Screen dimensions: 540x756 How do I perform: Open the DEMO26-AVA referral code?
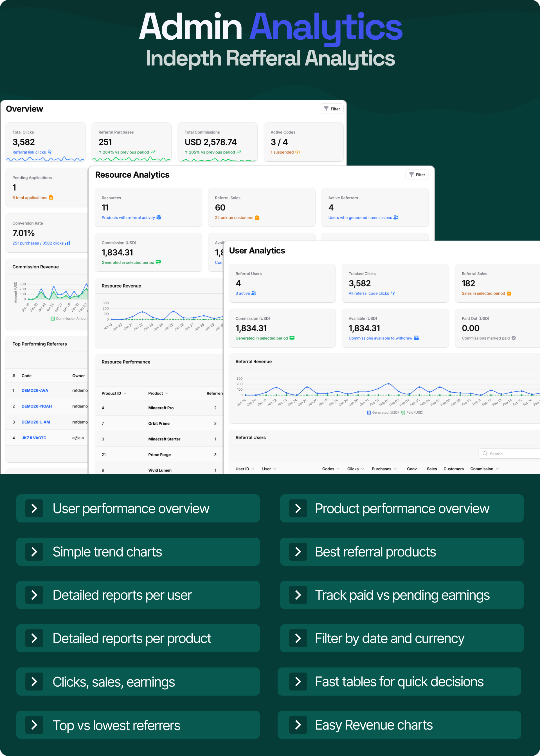coord(35,390)
